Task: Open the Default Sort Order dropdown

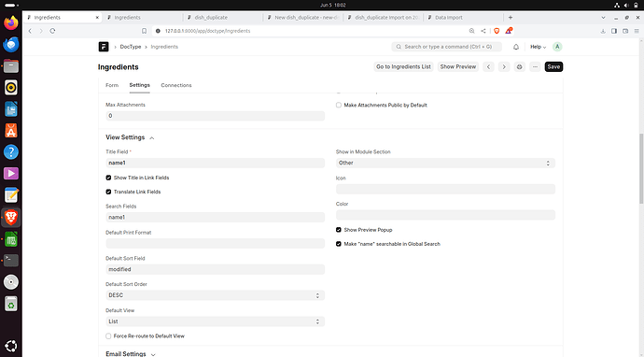Action: (216, 295)
